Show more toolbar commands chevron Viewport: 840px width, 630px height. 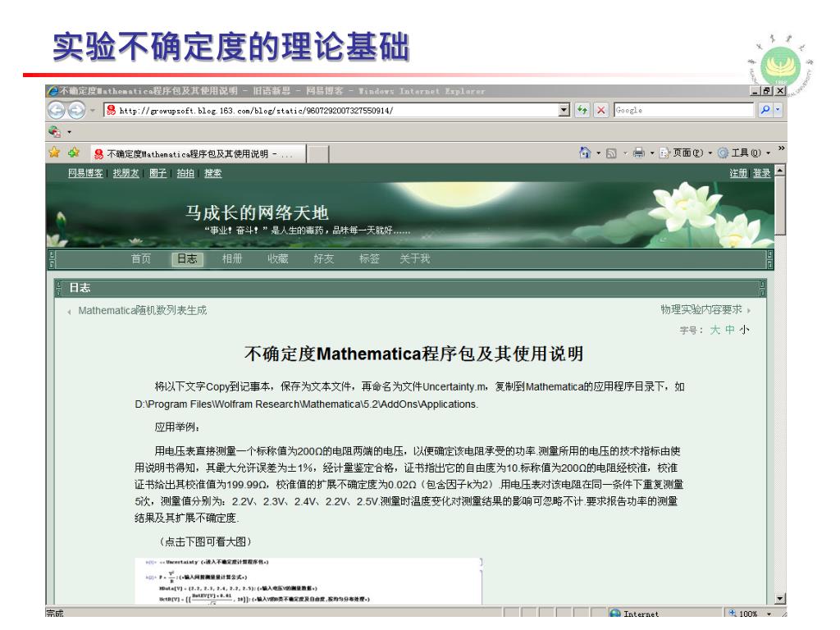(781, 148)
